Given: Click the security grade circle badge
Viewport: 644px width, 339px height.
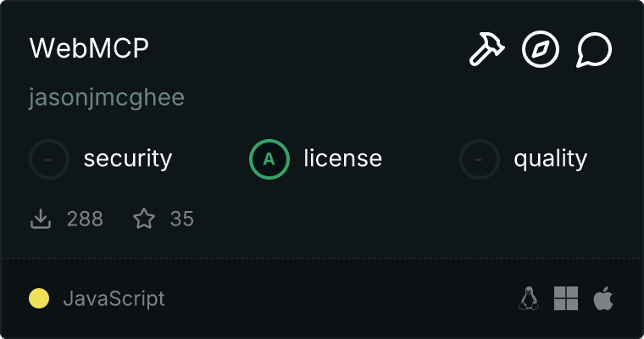Looking at the screenshot, I should pyautogui.click(x=49, y=158).
